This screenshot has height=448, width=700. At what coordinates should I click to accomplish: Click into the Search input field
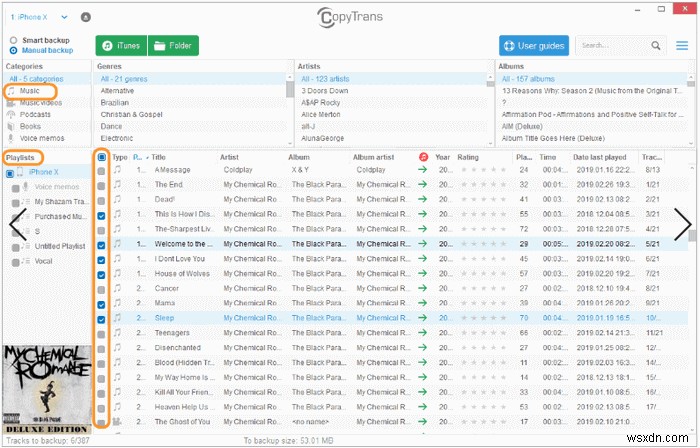pyautogui.click(x=613, y=46)
